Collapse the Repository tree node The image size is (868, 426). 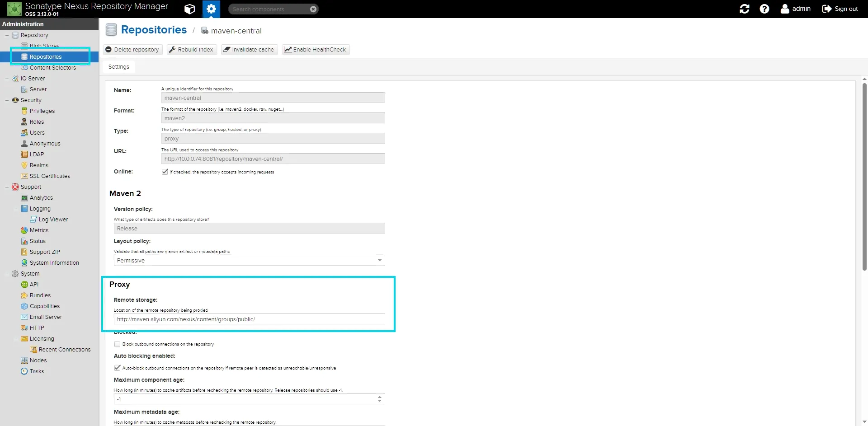(7, 35)
